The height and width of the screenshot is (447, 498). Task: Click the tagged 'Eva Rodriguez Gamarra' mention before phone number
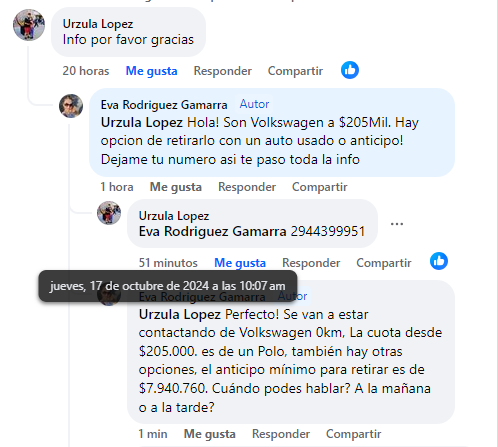[x=212, y=231]
